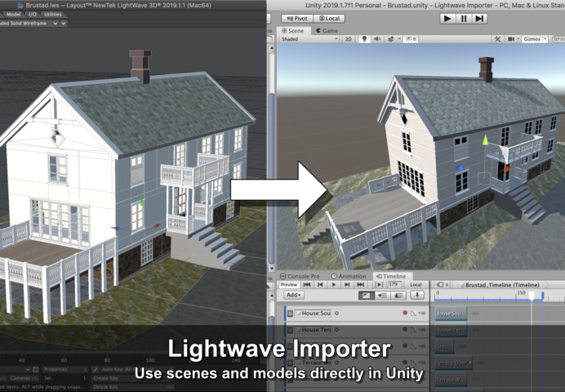The height and width of the screenshot is (392, 565).
Task: Click the blue end marker on Timeline ruler
Action: pyautogui.click(x=543, y=296)
